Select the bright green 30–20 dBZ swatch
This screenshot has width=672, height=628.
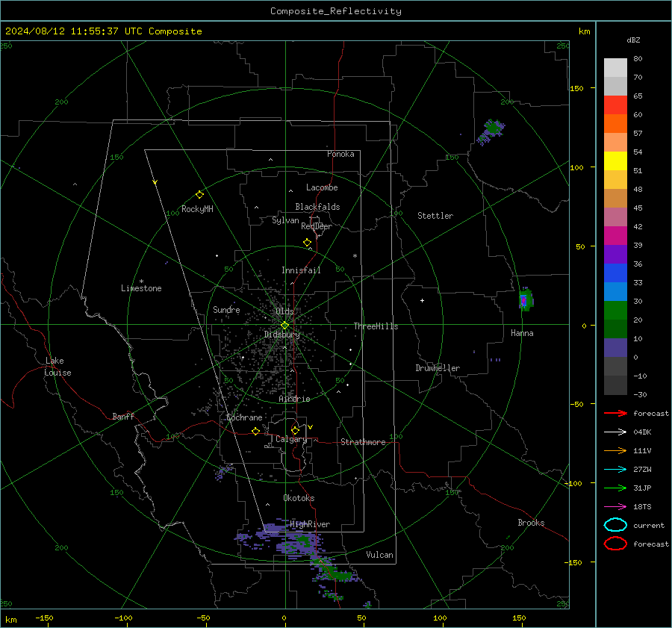pyautogui.click(x=615, y=311)
